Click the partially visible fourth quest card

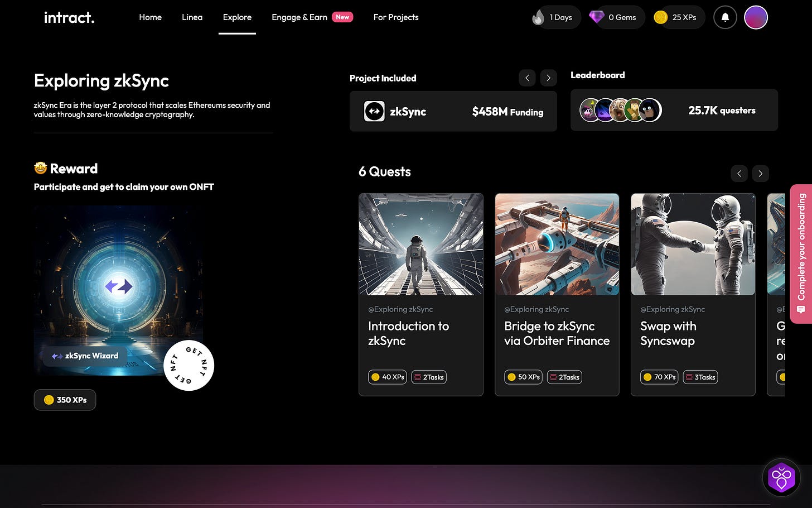(x=776, y=295)
